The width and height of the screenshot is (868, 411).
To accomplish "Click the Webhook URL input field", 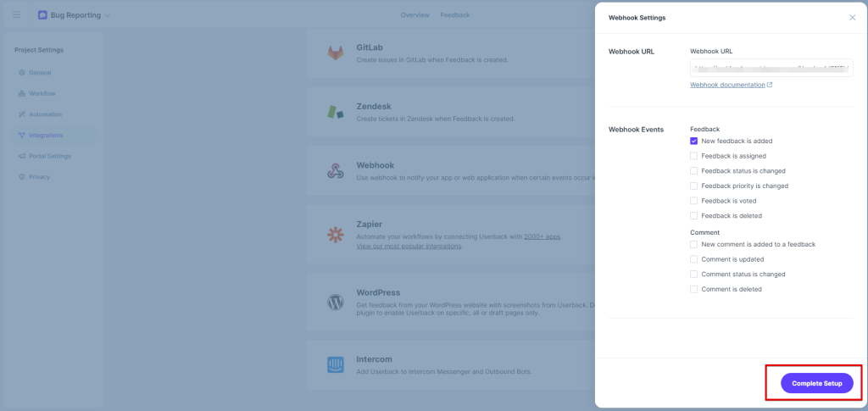I will (x=771, y=68).
